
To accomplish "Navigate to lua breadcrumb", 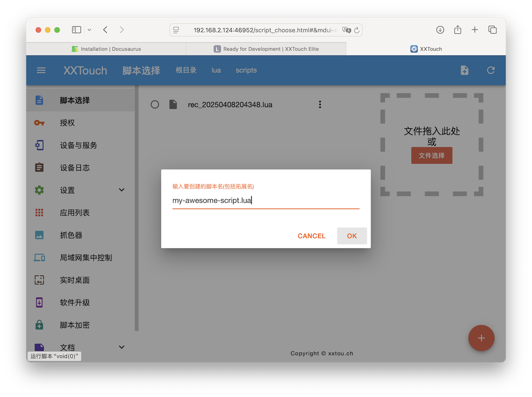I will tap(216, 70).
